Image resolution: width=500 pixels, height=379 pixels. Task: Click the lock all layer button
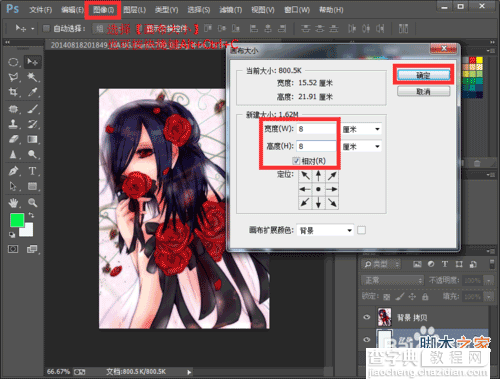(x=425, y=296)
